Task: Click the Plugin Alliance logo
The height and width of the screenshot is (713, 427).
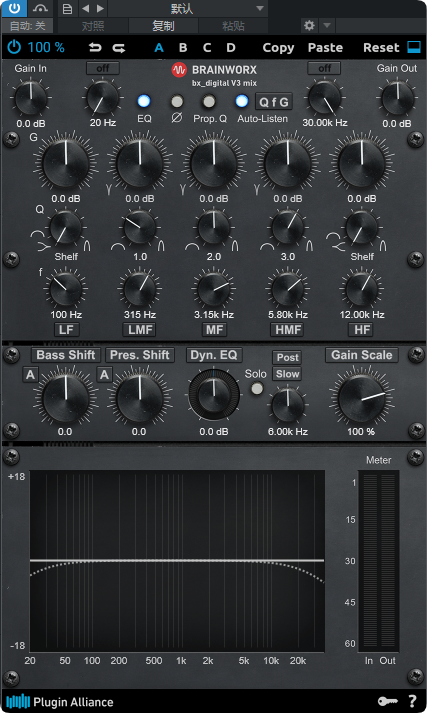Action: [60, 702]
